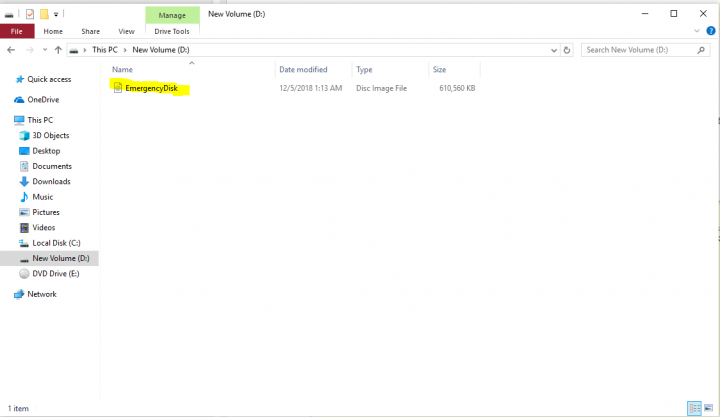The width and height of the screenshot is (720, 417).
Task: Sort by Date modified column
Action: pos(303,69)
